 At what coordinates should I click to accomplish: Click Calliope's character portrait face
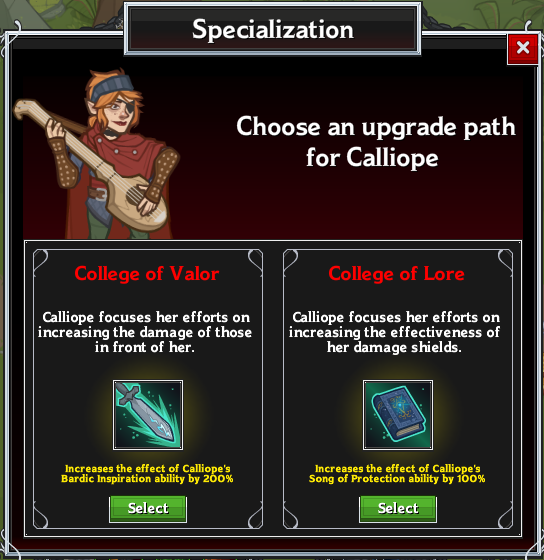pyautogui.click(x=120, y=112)
